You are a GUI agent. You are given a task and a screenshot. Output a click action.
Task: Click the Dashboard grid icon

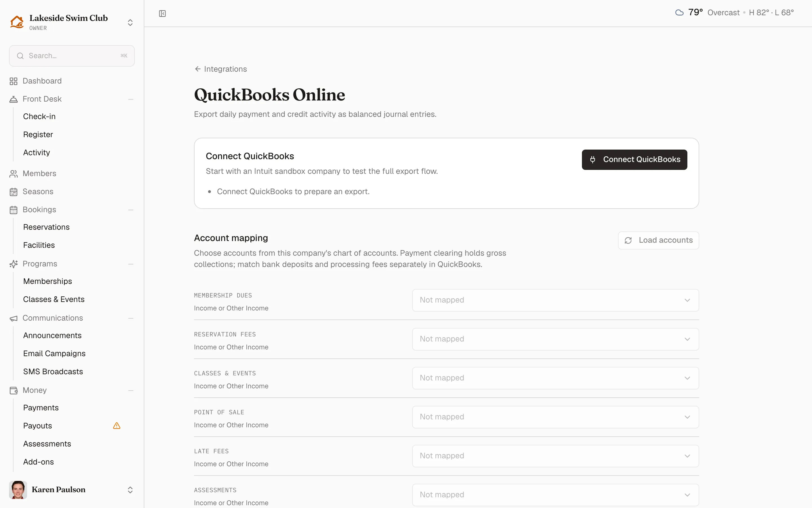pos(14,81)
